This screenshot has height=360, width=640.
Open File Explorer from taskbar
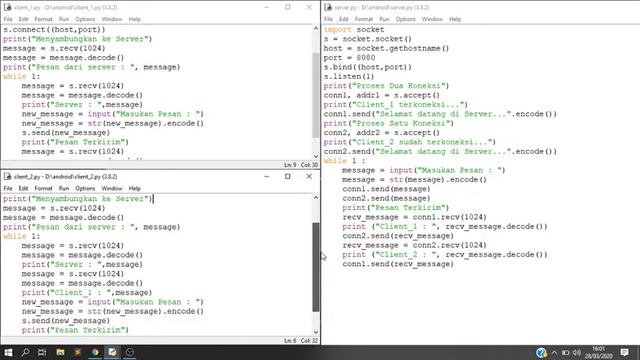pos(60,352)
